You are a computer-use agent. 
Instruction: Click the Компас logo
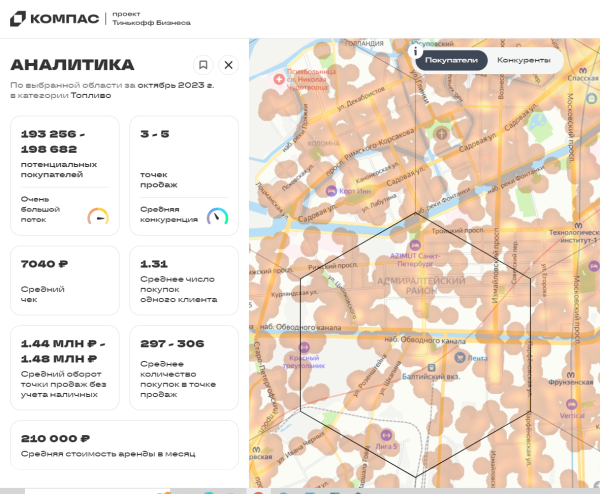pyautogui.click(x=54, y=19)
